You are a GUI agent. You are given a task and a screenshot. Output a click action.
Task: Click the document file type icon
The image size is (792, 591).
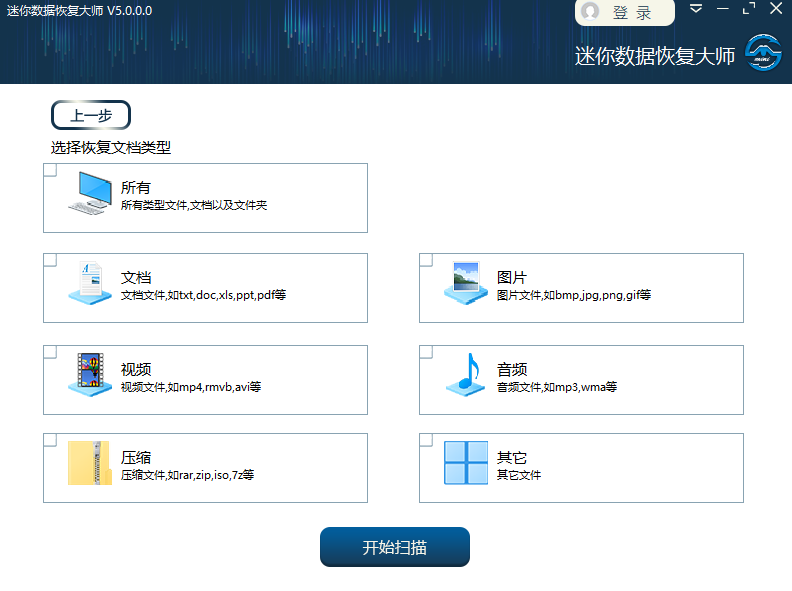[x=90, y=283]
